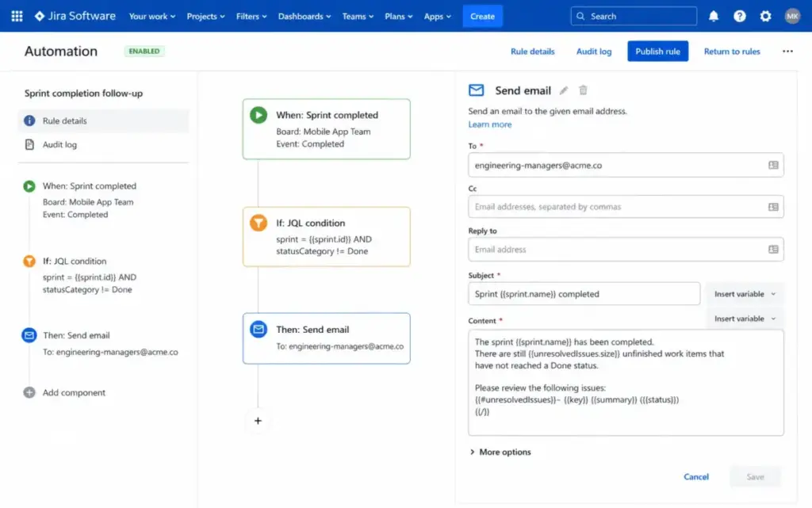Select the When: Sprint completed card

click(326, 129)
